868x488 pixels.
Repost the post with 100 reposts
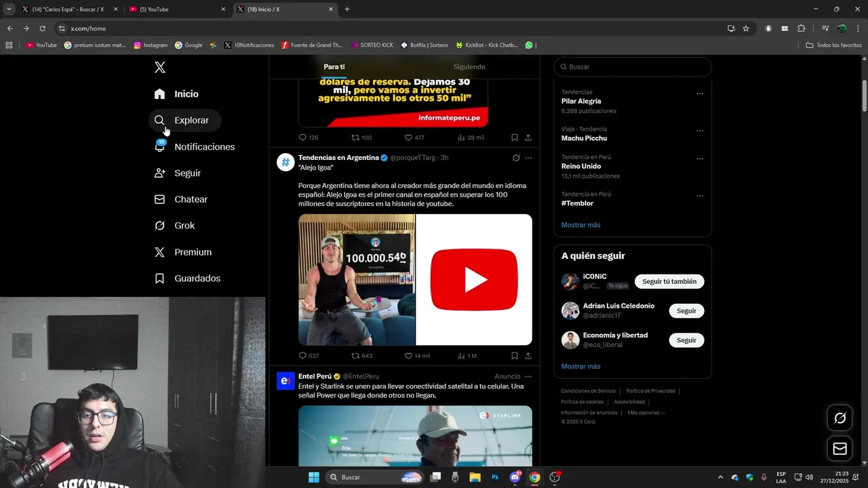361,138
